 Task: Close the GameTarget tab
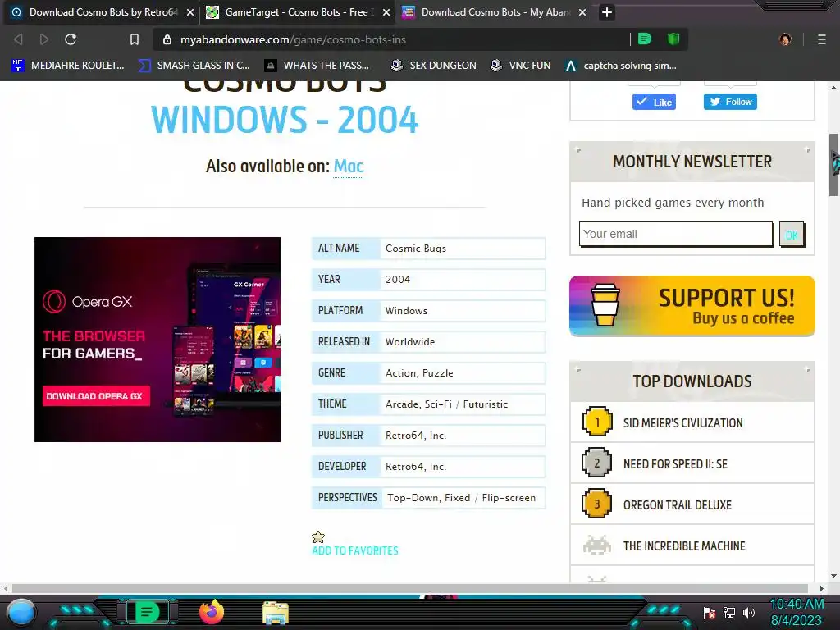tap(386, 12)
